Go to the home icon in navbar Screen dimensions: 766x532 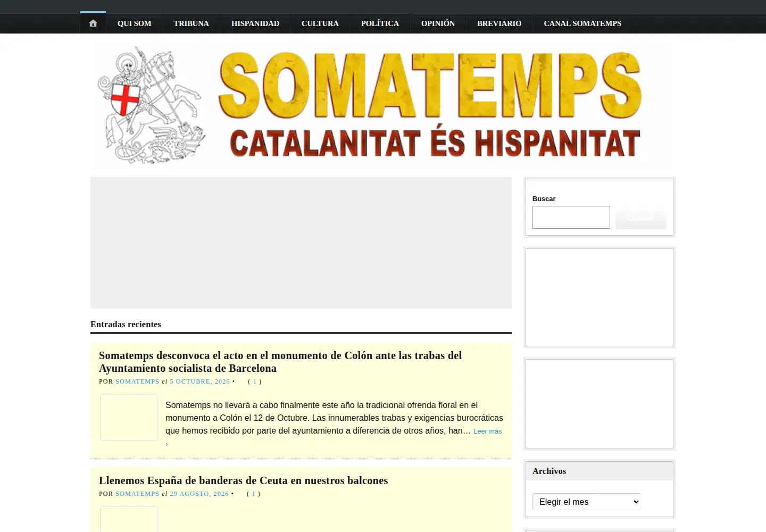(93, 23)
